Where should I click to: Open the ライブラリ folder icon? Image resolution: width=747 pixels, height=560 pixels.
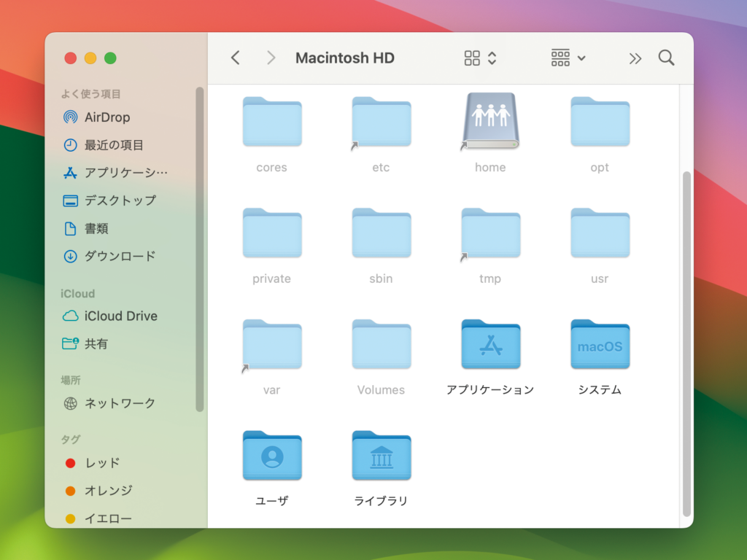point(381,456)
